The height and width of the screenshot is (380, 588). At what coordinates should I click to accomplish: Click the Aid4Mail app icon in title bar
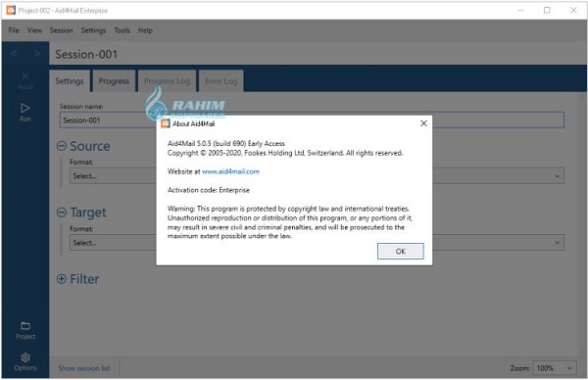pyautogui.click(x=11, y=10)
